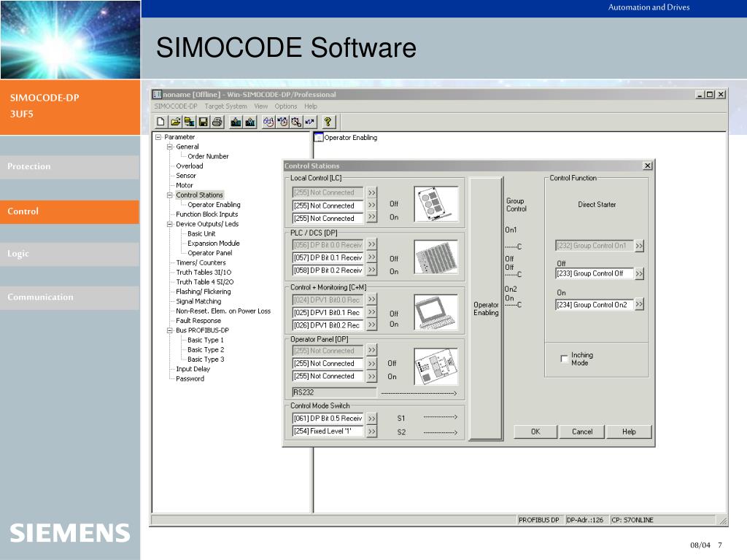The height and width of the screenshot is (560, 747).
Task: Open selector next to [234] Group Control On2
Action: [x=639, y=305]
